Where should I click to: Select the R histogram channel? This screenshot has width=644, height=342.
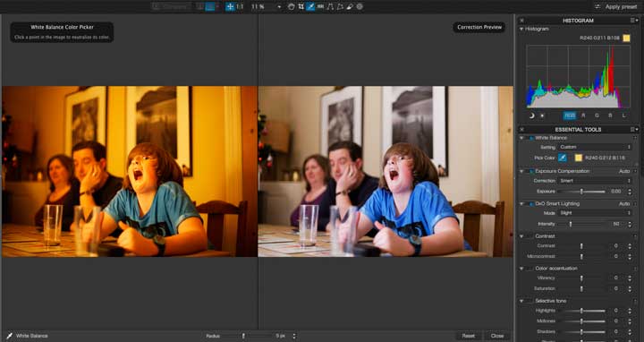583,115
